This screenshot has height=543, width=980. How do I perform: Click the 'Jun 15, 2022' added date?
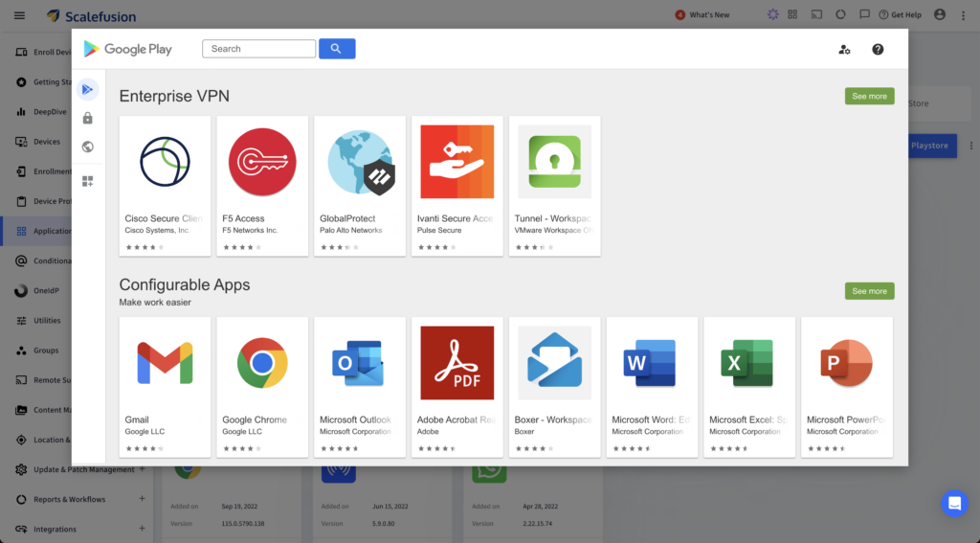pos(390,506)
